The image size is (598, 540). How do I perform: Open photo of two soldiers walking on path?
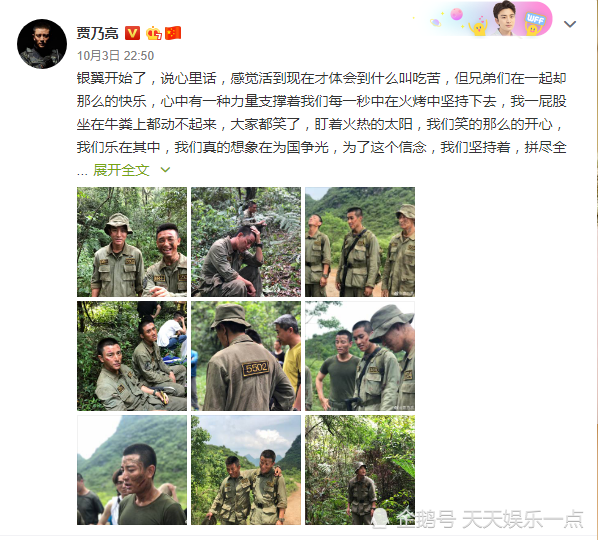(x=246, y=470)
